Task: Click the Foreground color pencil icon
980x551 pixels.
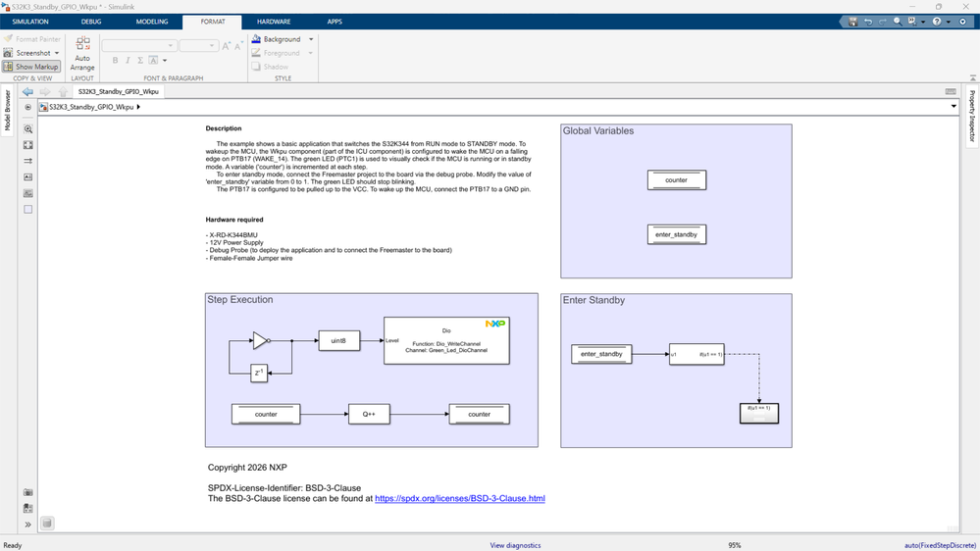Action: coord(256,53)
